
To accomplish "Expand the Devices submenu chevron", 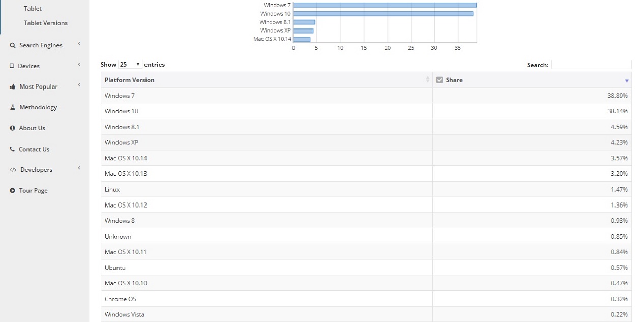I will (x=79, y=64).
